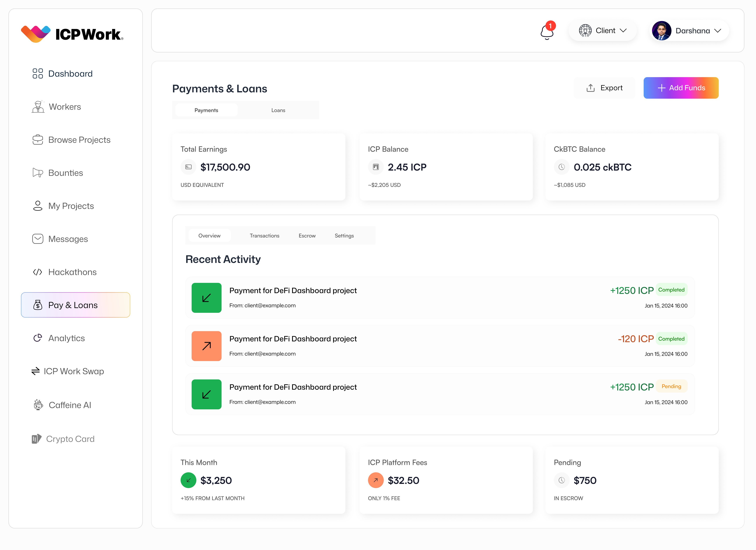The height and width of the screenshot is (550, 756).
Task: Switch to the Loans tab
Action: pyautogui.click(x=278, y=110)
